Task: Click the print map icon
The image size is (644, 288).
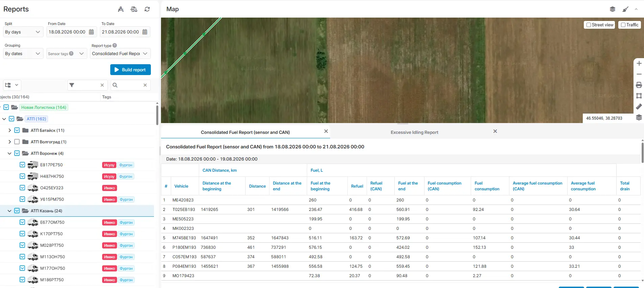Action: 639,85
